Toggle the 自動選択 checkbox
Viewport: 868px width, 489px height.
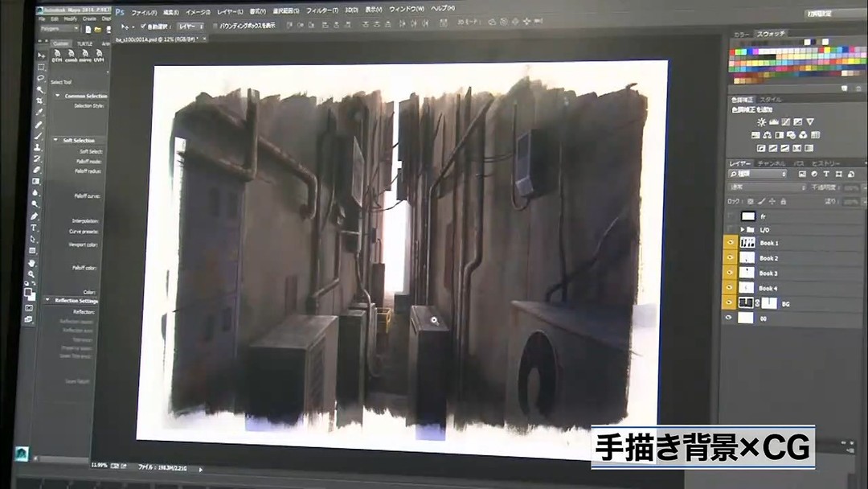143,26
